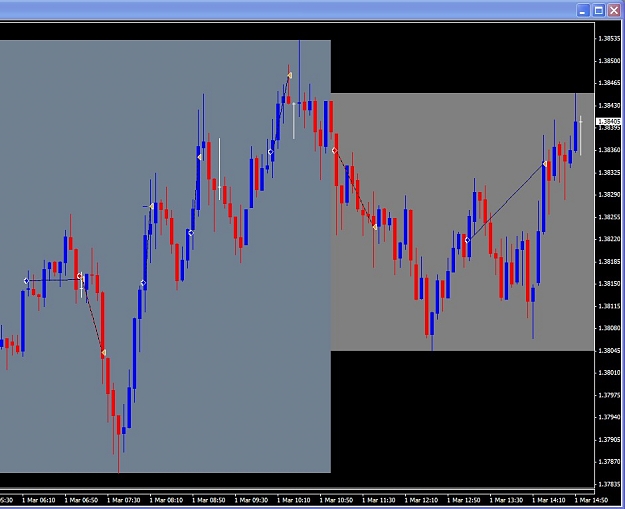Click price axis label 1.37975

[609, 395]
